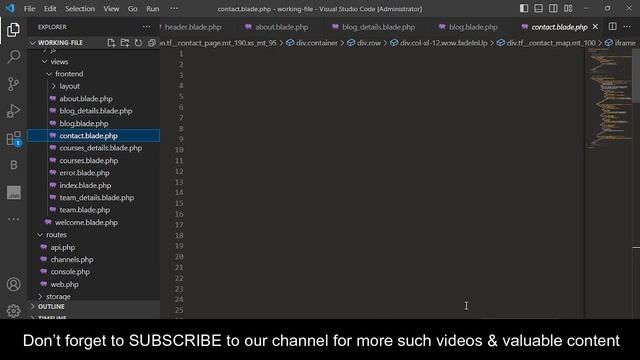The image size is (640, 360).
Task: Open the JSON extension icon in activity bar
Action: click(x=13, y=192)
